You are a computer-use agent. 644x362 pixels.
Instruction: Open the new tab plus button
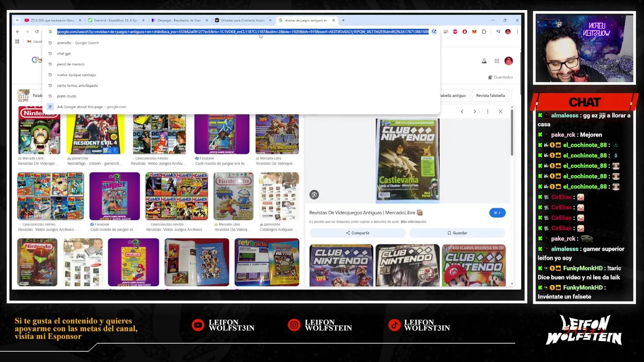tap(343, 21)
